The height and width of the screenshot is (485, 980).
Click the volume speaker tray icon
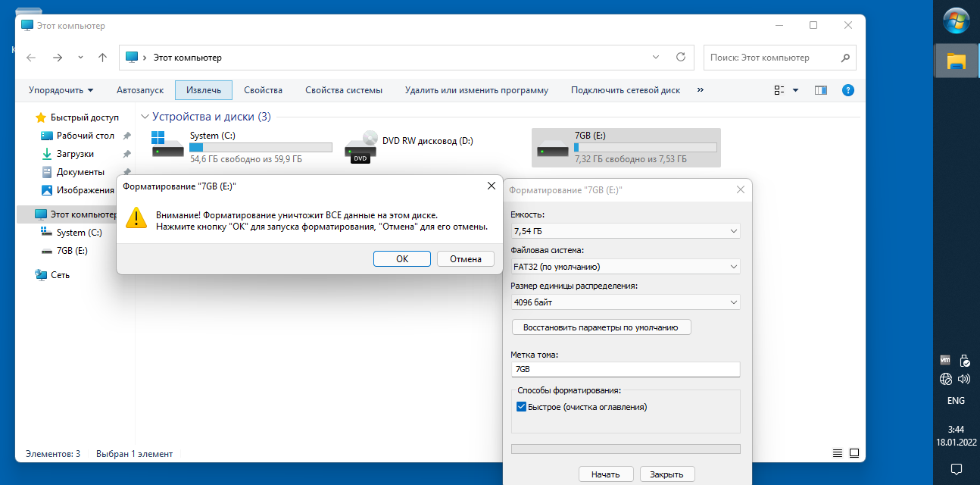pos(965,379)
